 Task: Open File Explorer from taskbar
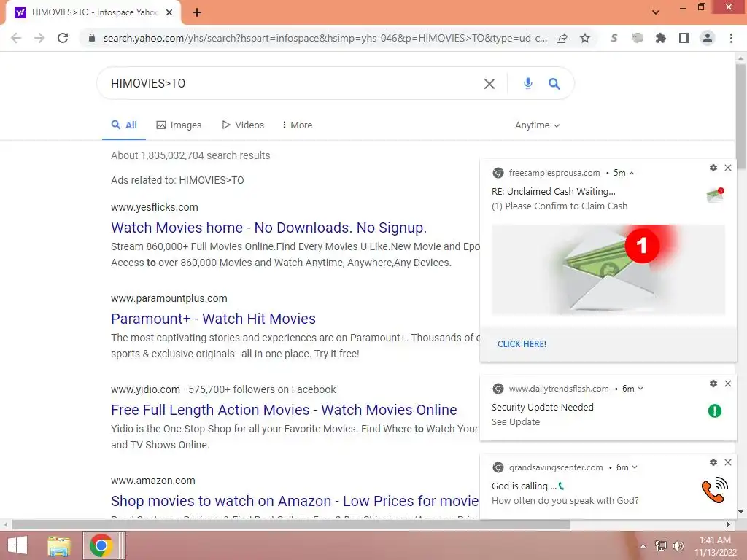(x=59, y=545)
